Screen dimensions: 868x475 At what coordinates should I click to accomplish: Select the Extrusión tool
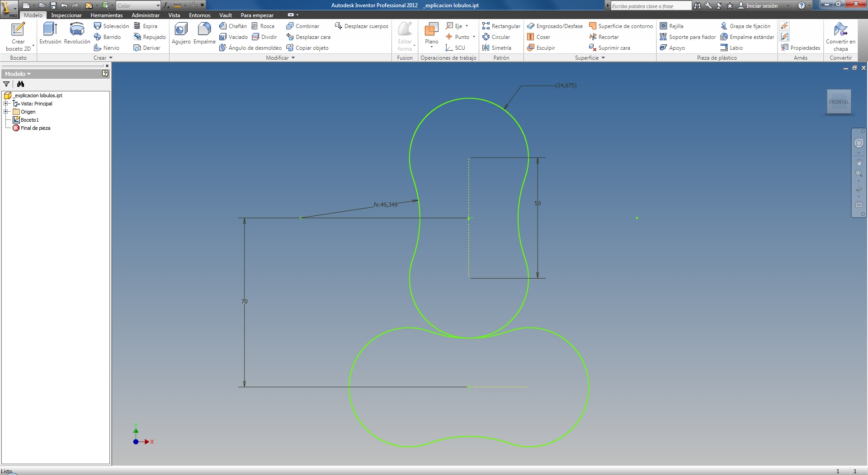tap(50, 33)
